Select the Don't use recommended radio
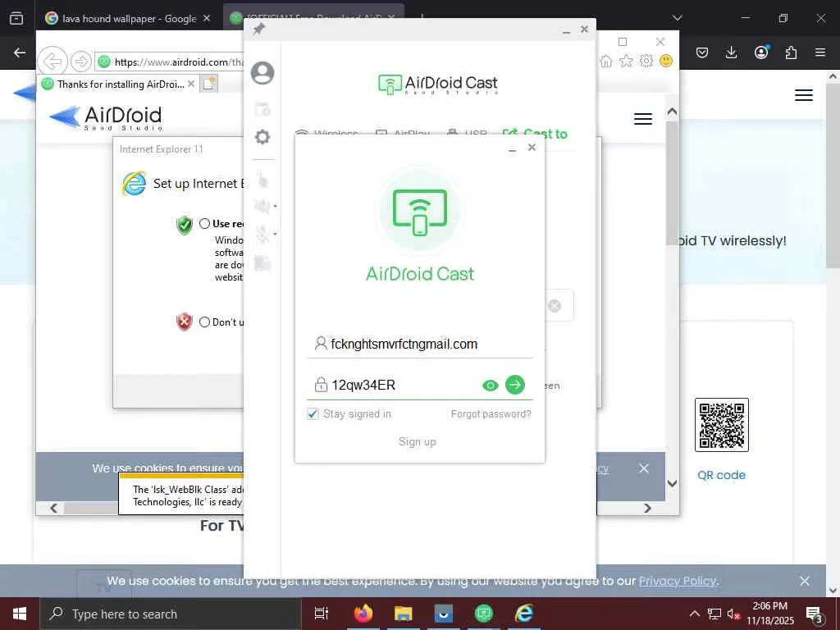This screenshot has width=840, height=630. pyautogui.click(x=204, y=322)
